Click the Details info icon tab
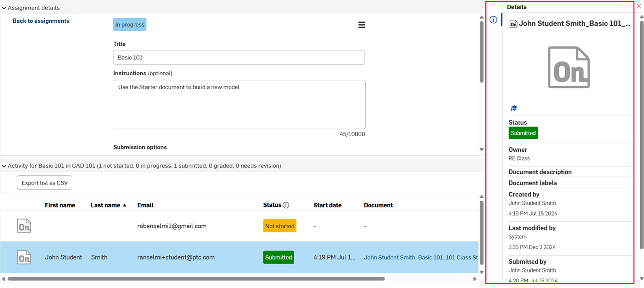The width and height of the screenshot is (644, 288). [x=493, y=20]
